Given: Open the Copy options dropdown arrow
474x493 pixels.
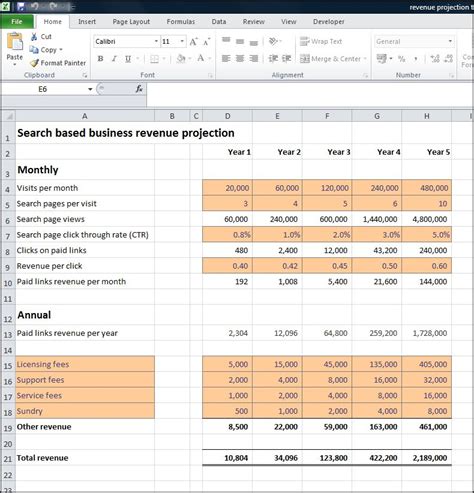Looking at the screenshot, I should (61, 50).
